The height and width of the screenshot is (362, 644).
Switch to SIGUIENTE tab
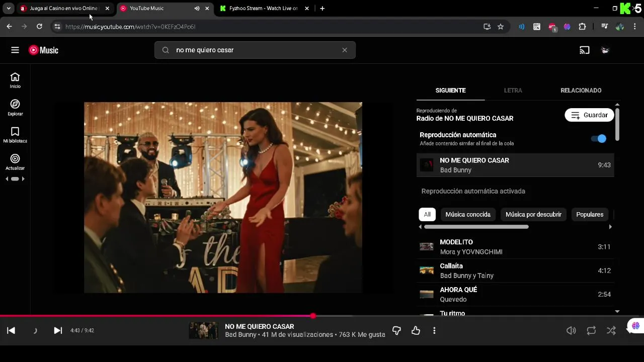tap(450, 90)
